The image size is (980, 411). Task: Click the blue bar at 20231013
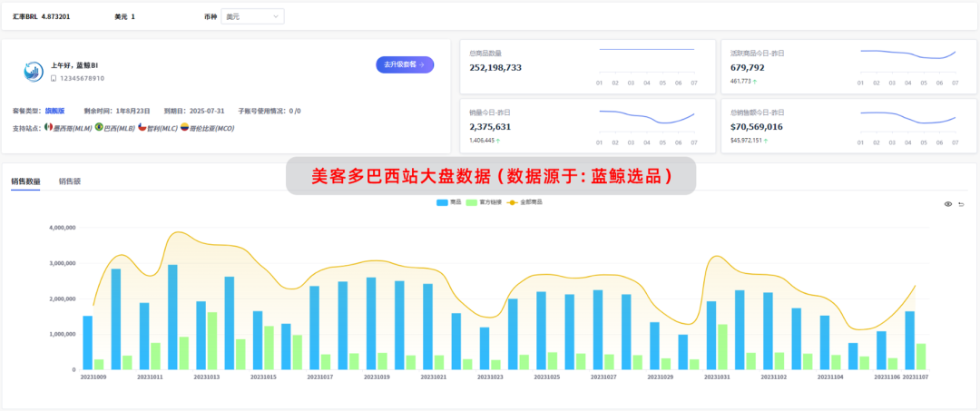coord(201,336)
